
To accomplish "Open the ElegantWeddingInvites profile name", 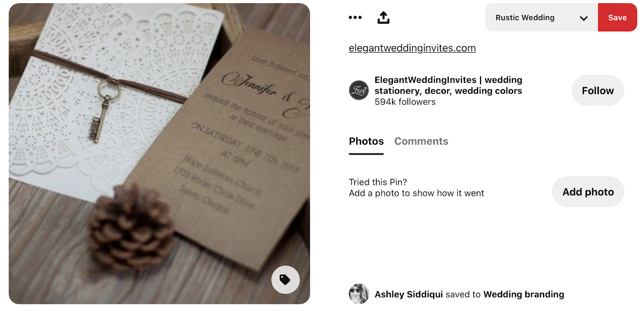I will pyautogui.click(x=448, y=85).
